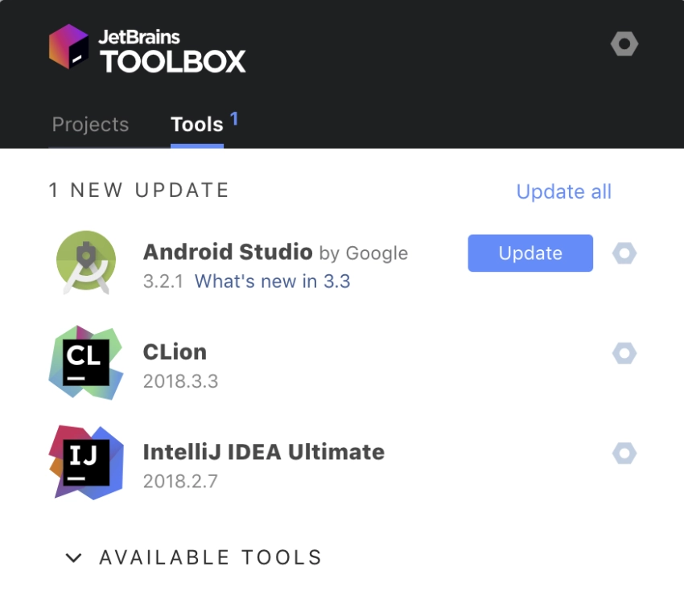This screenshot has width=684, height=616.
Task: Click the CLion app icon
Action: (x=86, y=362)
